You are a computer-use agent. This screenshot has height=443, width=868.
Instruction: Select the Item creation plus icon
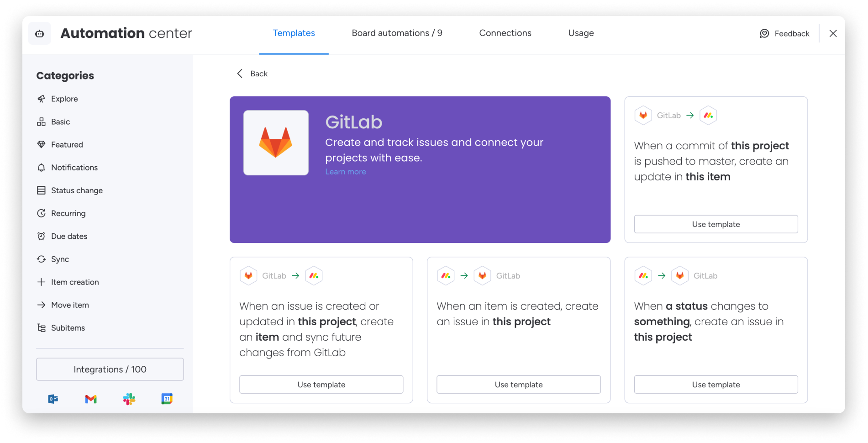(42, 282)
